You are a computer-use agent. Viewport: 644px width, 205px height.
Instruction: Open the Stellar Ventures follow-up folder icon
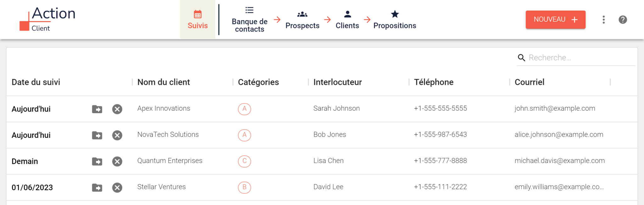(97, 188)
